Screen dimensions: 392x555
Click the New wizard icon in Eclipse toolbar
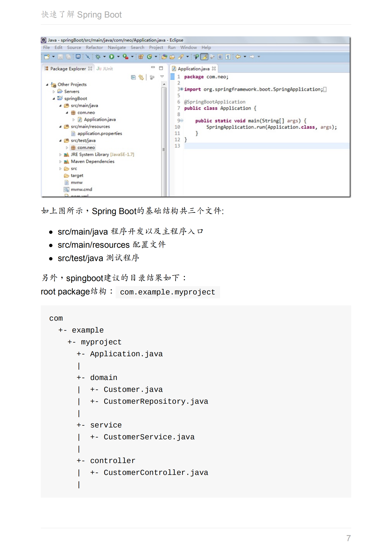click(47, 57)
